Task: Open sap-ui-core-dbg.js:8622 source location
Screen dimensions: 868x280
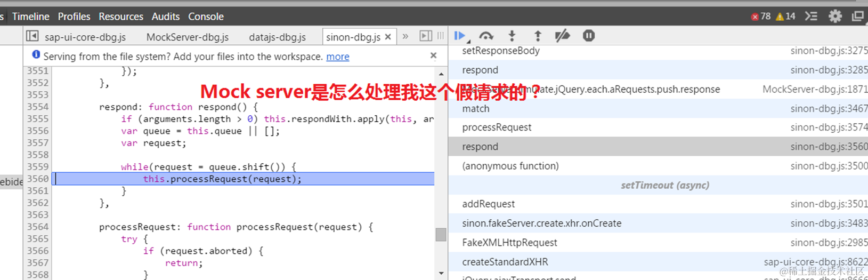Action: (816, 262)
